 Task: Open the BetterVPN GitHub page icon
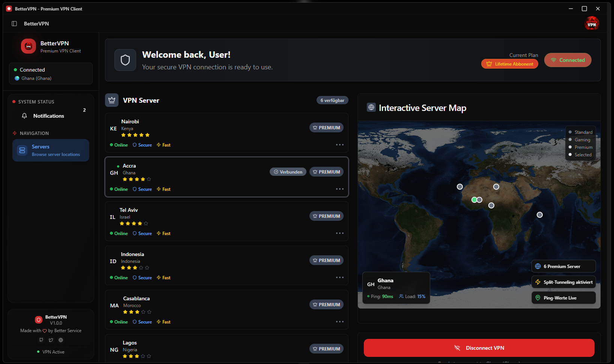pyautogui.click(x=41, y=340)
